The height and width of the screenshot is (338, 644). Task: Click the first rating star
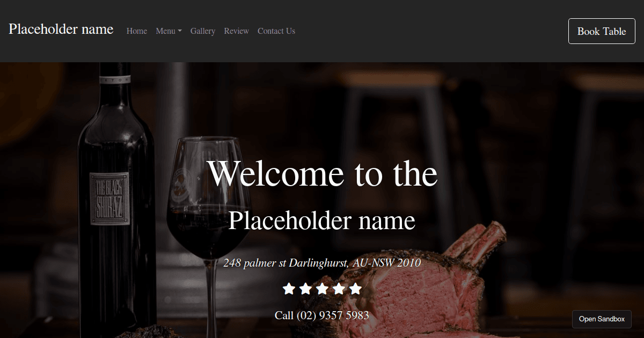289,289
